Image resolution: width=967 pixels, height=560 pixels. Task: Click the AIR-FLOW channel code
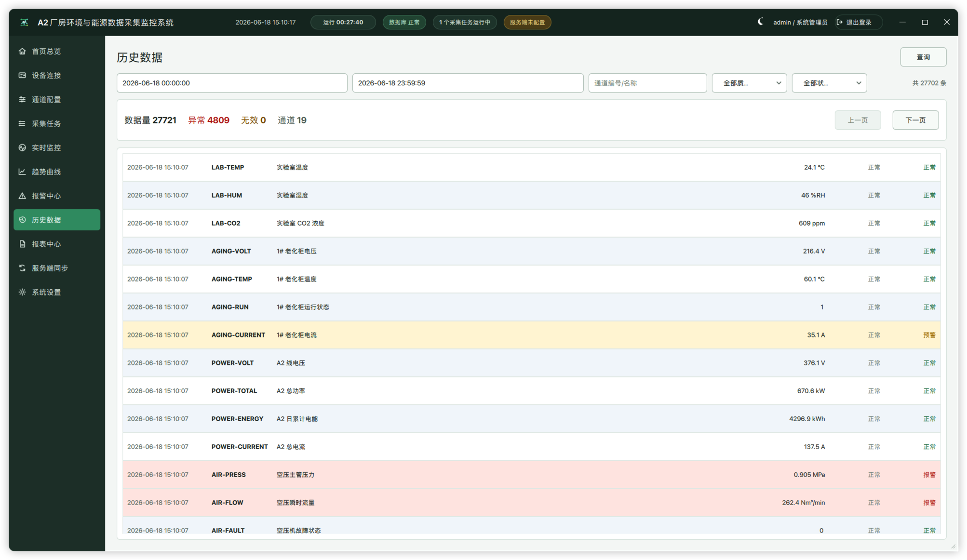(x=227, y=503)
